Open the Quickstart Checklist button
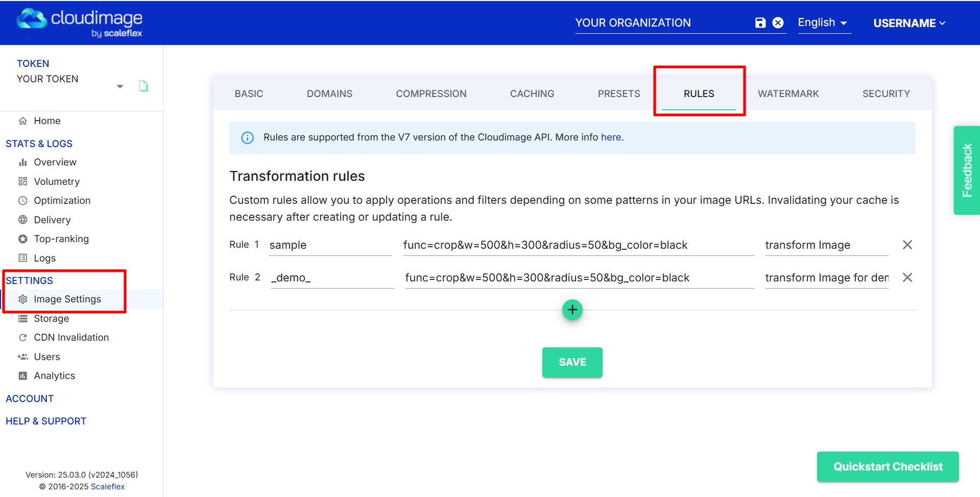The width and height of the screenshot is (980, 497). pyautogui.click(x=888, y=466)
